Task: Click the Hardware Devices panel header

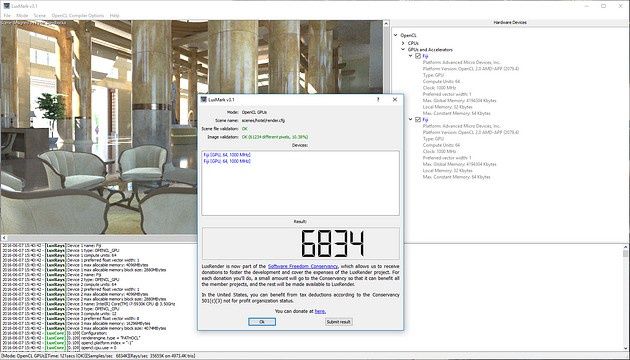Action: coord(510,22)
